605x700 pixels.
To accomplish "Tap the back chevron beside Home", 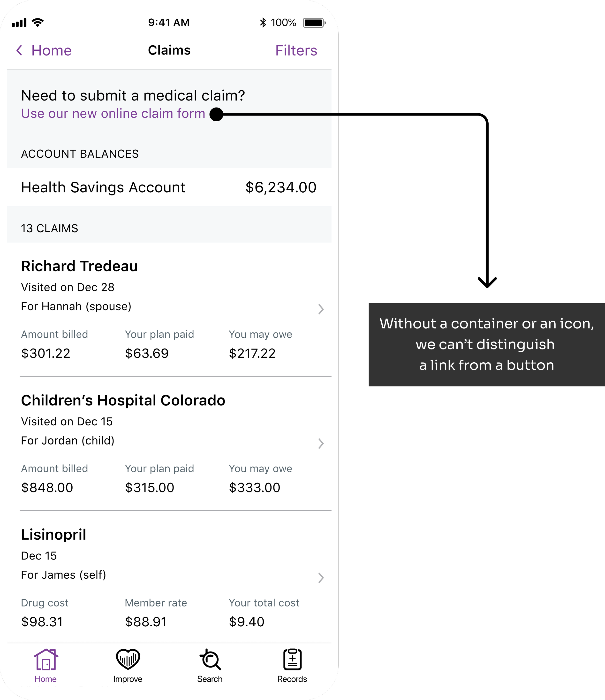I will pyautogui.click(x=19, y=50).
